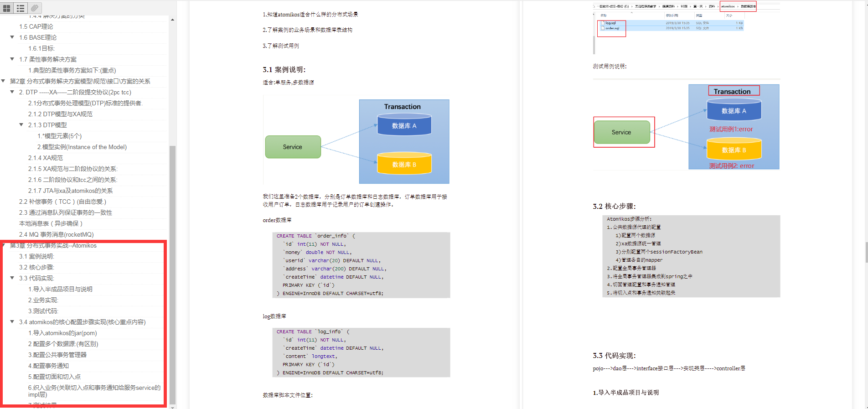The width and height of the screenshot is (868, 409).
Task: Click 测试用例1:error label in right diagram
Action: [731, 129]
